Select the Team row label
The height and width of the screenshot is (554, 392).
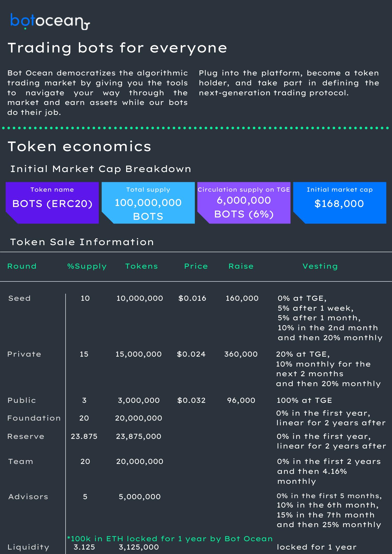pyautogui.click(x=21, y=461)
